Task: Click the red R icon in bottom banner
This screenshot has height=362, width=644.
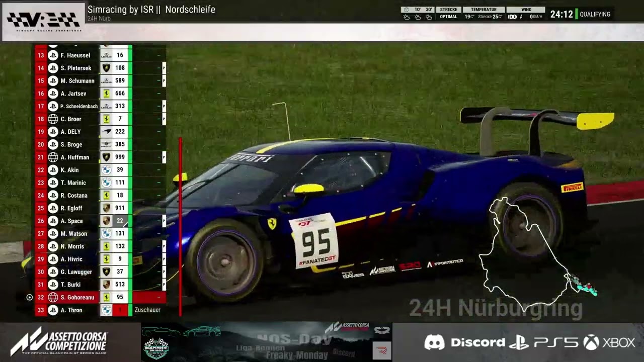Action: tap(382, 350)
